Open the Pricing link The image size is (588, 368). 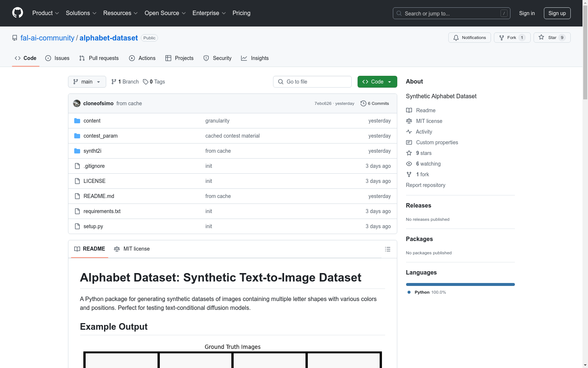241,13
